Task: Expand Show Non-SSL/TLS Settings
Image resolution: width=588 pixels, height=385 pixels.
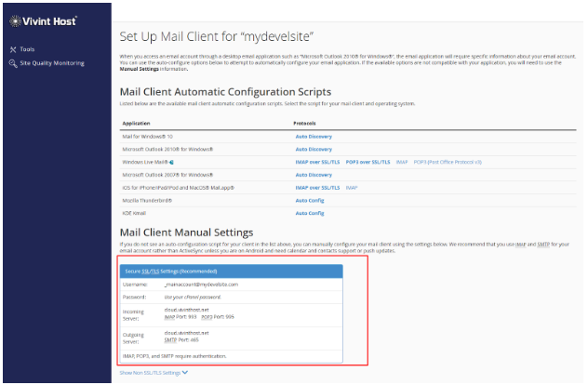Action: click(x=151, y=372)
